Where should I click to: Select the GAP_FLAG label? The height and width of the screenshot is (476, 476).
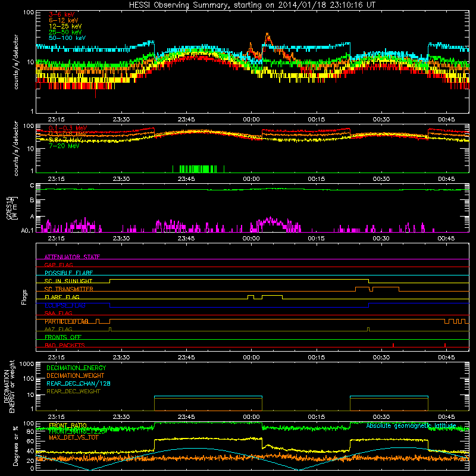pyautogui.click(x=58, y=265)
